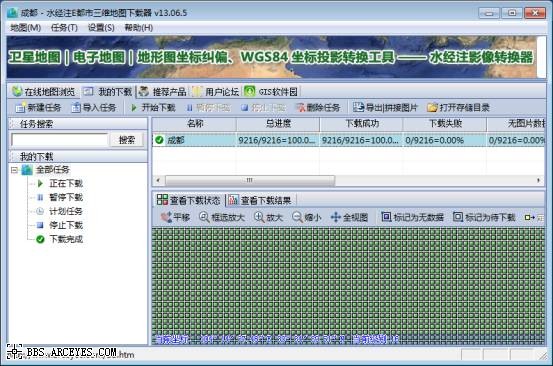Select 正在下载 in task tree
553x366 pixels.
pyautogui.click(x=66, y=183)
